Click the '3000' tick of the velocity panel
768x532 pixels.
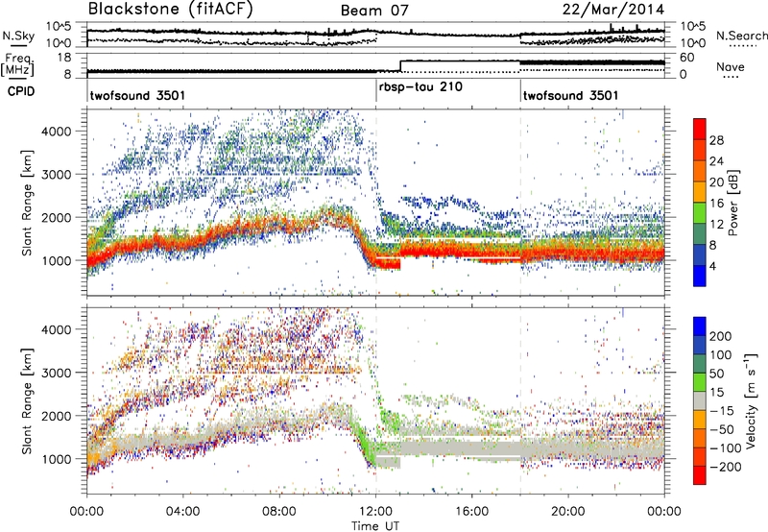(x=56, y=373)
